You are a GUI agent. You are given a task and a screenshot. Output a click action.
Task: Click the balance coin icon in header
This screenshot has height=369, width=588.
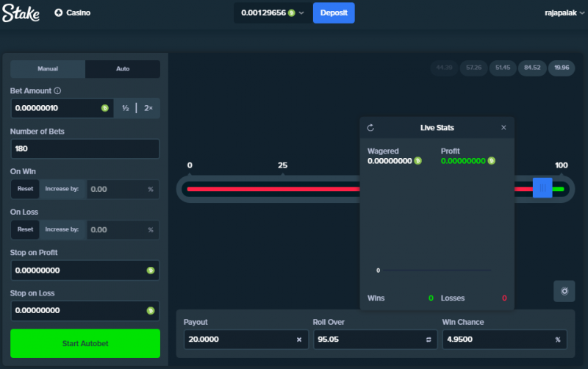pyautogui.click(x=291, y=12)
